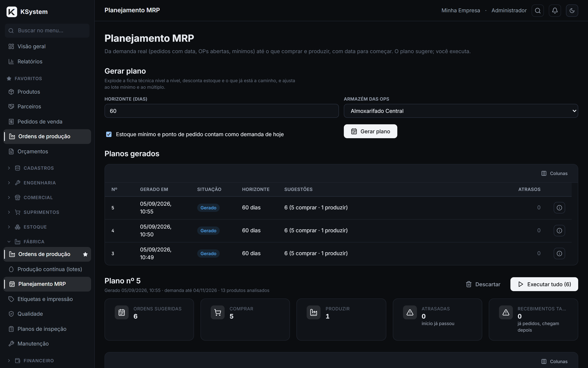Unstar Ordens de produção favorite star
588x368 pixels.
pos(85,254)
